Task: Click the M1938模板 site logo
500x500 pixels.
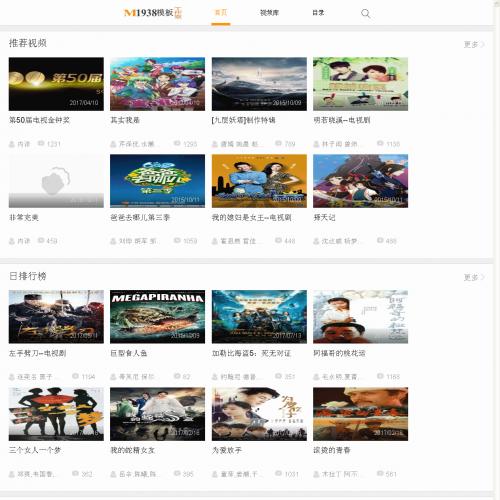Action: [153, 13]
